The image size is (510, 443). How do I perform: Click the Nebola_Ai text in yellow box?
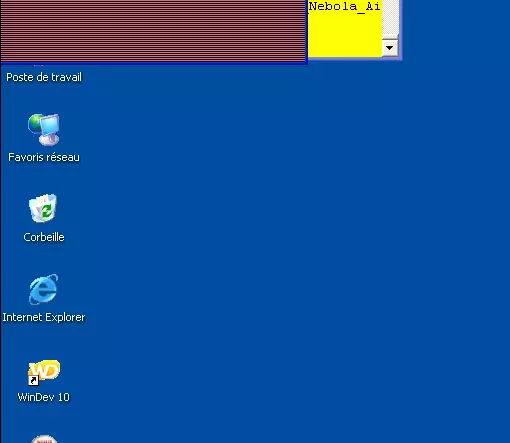[x=344, y=6]
